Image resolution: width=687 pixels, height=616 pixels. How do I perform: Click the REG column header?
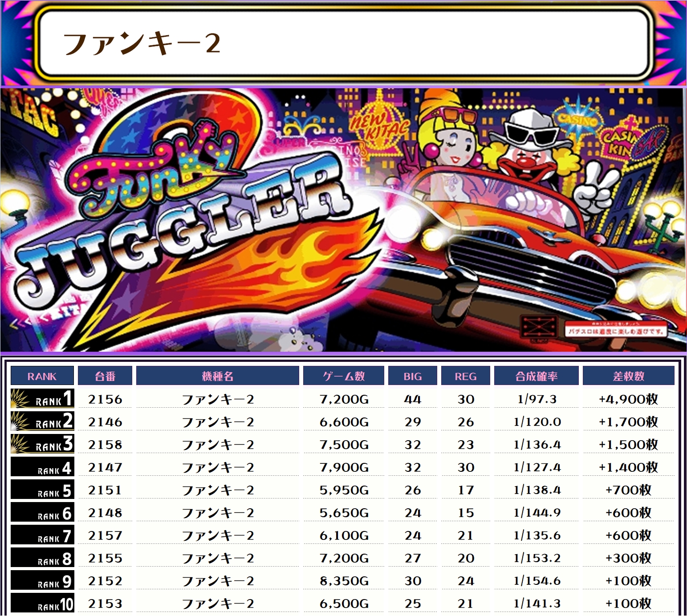465,376
